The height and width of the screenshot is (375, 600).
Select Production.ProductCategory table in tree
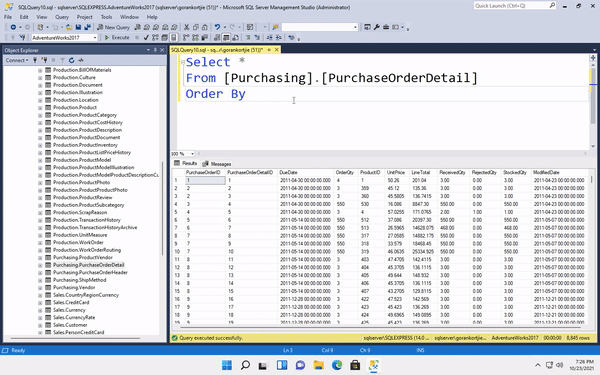[x=85, y=115]
